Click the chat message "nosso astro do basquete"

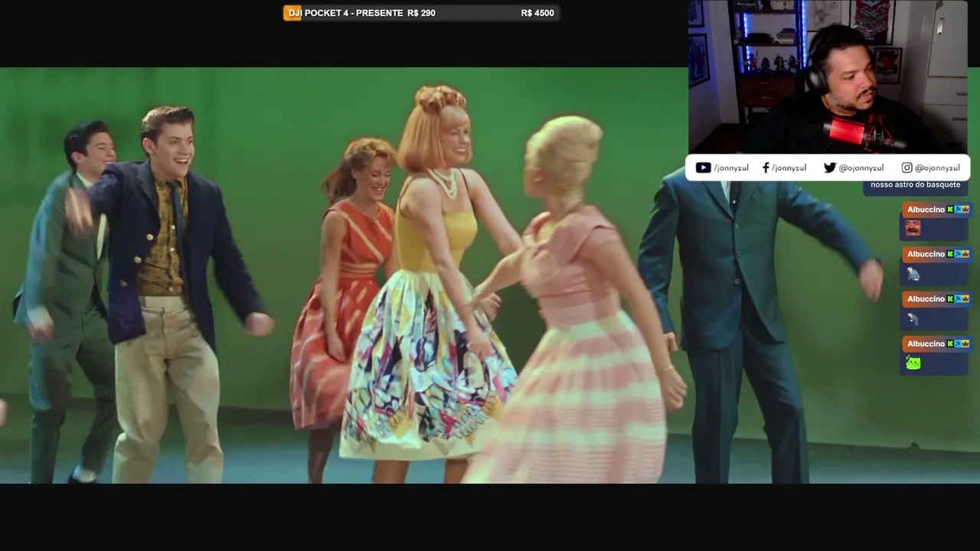915,184
